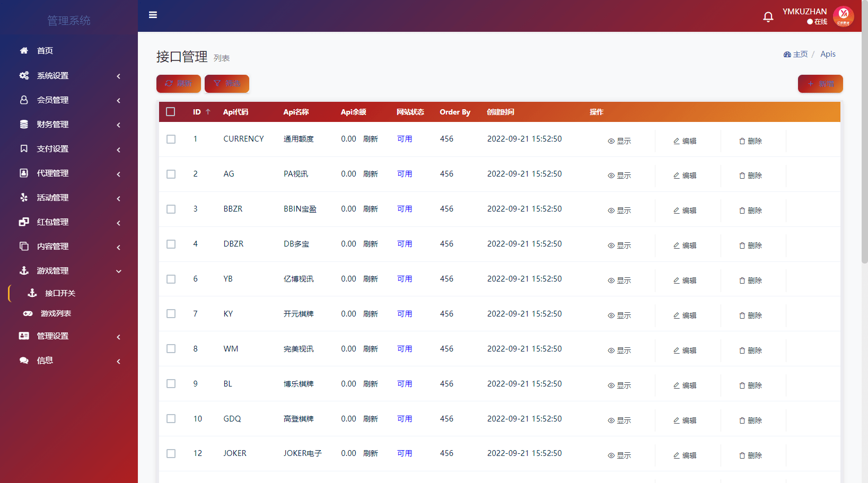The width and height of the screenshot is (868, 483).
Task: Show details for the GDQ row (显示)
Action: pyautogui.click(x=619, y=420)
